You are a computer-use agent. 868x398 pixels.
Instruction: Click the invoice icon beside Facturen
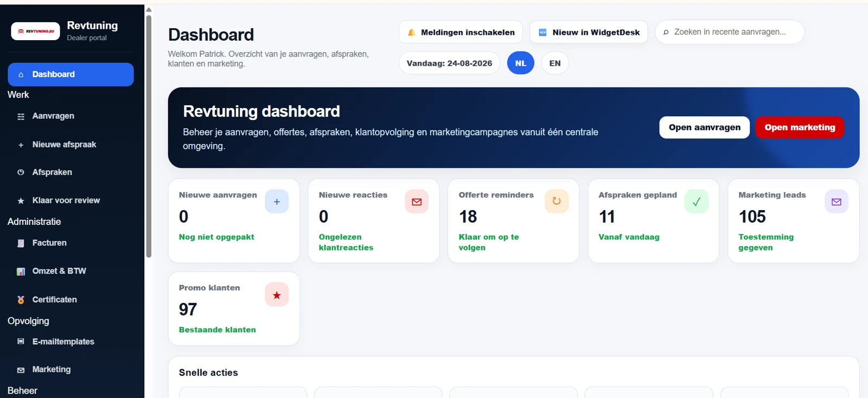coord(21,243)
